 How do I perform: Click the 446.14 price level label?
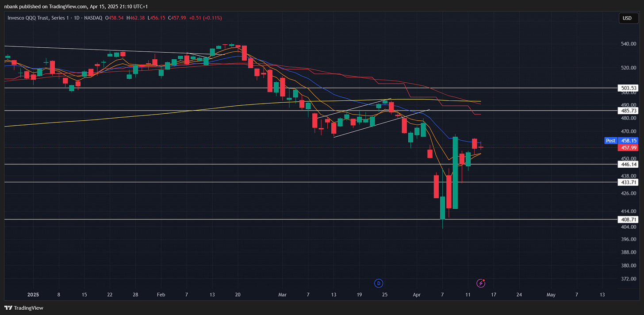pyautogui.click(x=628, y=164)
